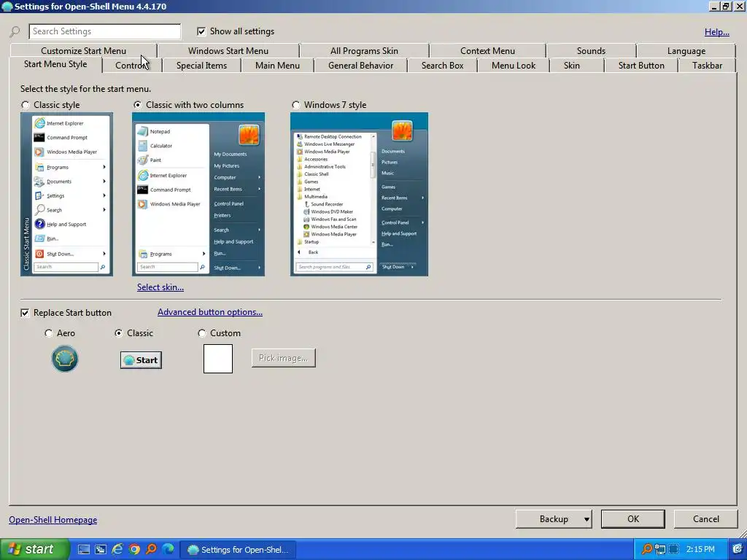747x560 pixels.
Task: Click the Show Desktop quick launch icon
Action: (84, 549)
